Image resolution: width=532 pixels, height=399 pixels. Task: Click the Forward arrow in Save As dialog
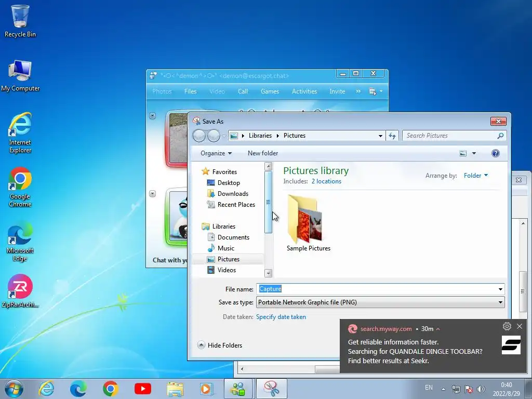click(x=214, y=136)
